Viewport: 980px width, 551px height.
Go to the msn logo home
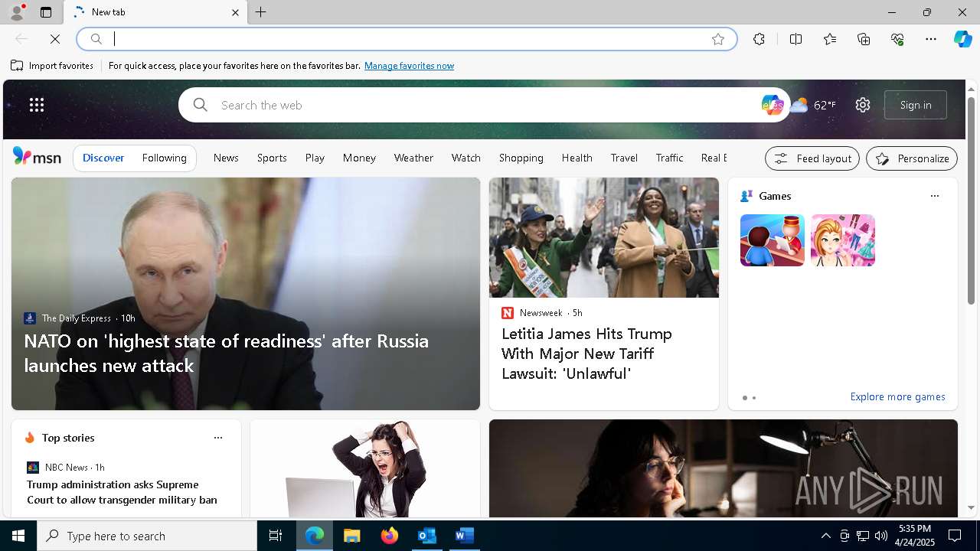pos(37,157)
